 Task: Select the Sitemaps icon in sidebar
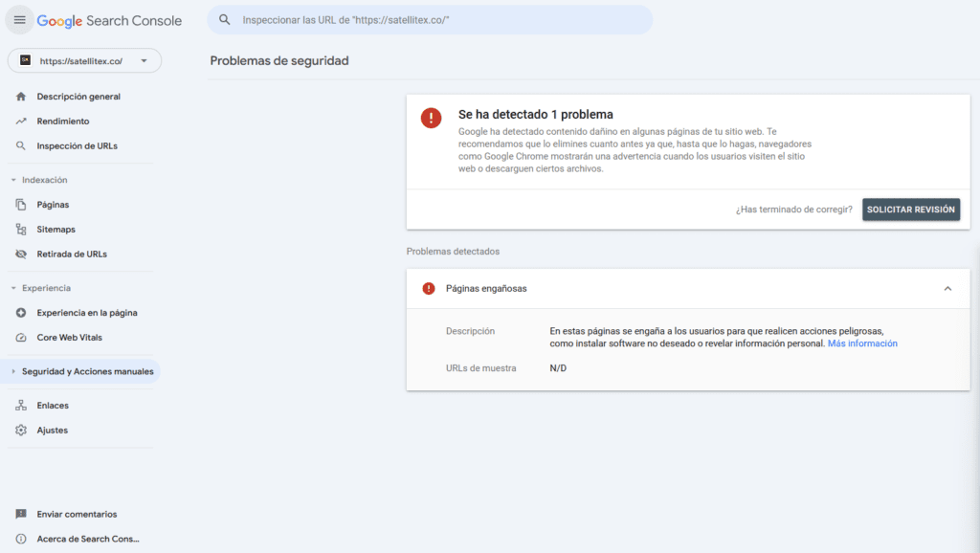(x=21, y=229)
